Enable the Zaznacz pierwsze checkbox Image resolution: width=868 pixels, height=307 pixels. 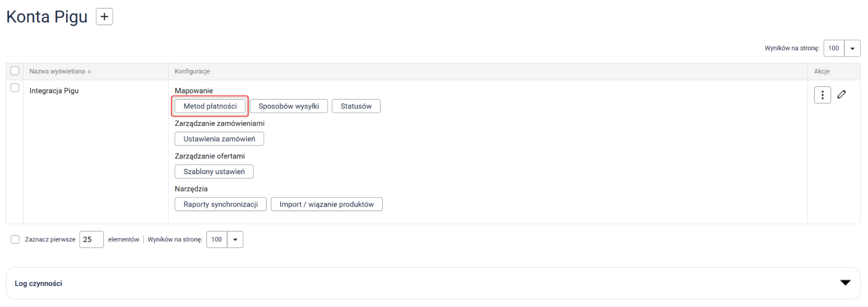(15, 240)
